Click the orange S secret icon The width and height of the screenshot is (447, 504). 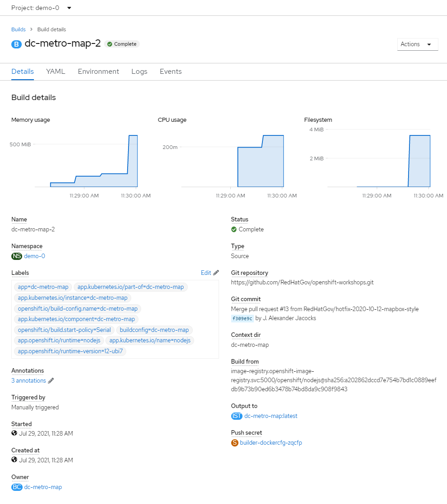235,443
